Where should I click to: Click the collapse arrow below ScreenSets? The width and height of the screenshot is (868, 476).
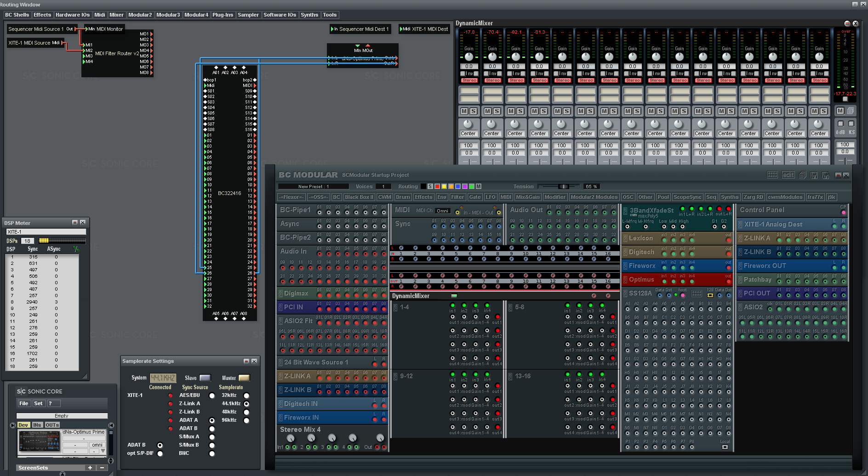pyautogui.click(x=63, y=474)
